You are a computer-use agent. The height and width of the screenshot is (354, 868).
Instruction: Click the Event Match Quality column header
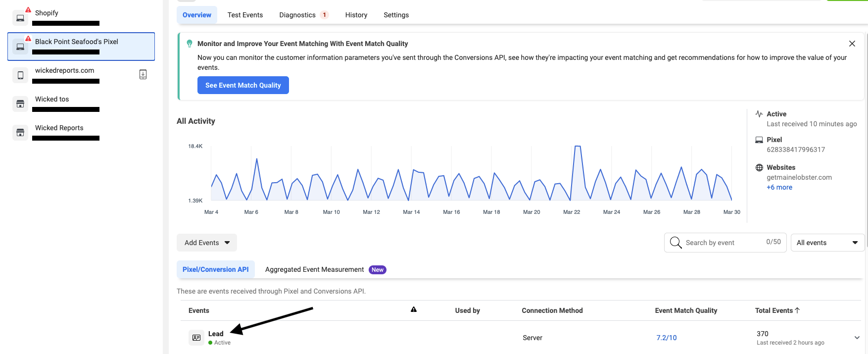(686, 310)
